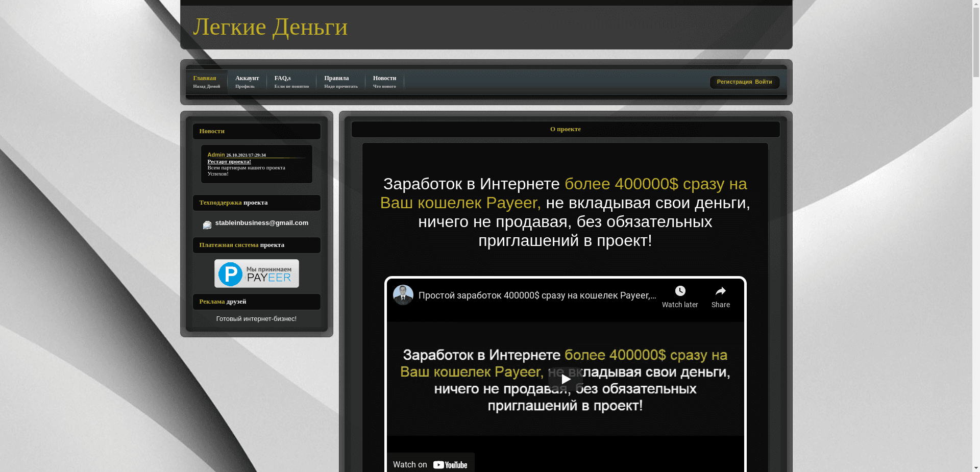Open the Рестарт проекта! news link
This screenshot has width=980, height=472.
coord(229,161)
